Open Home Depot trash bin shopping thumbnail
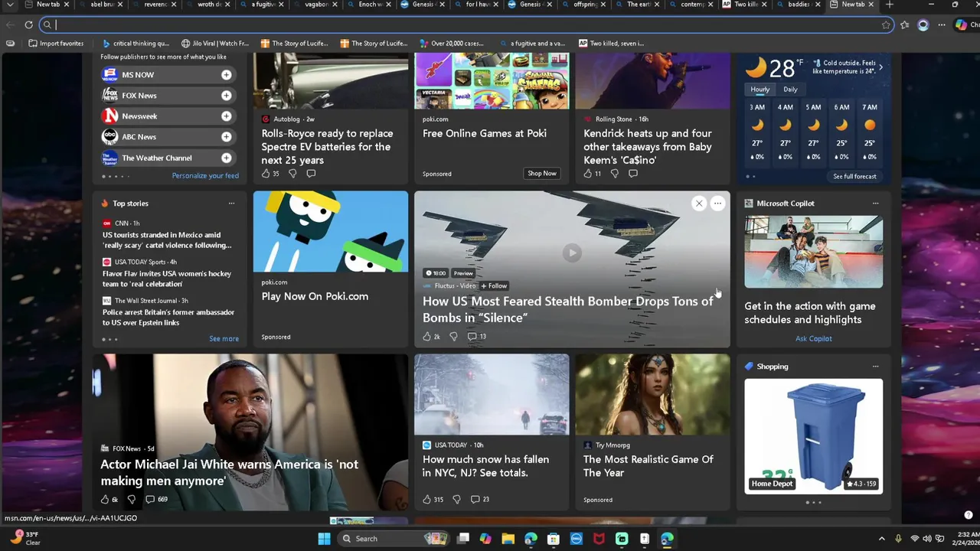 (x=813, y=436)
